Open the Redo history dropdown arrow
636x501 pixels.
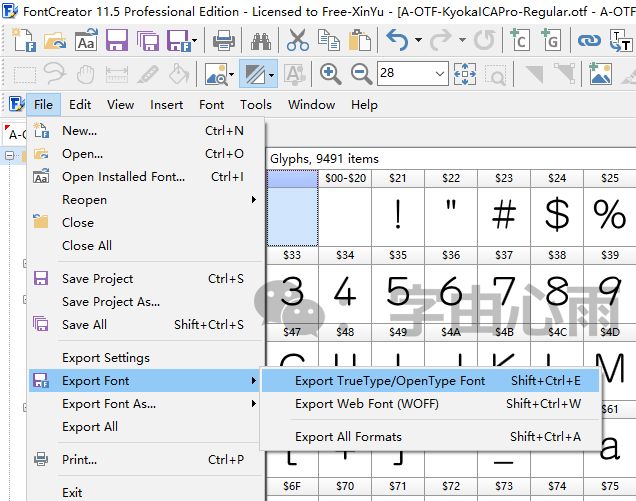462,40
